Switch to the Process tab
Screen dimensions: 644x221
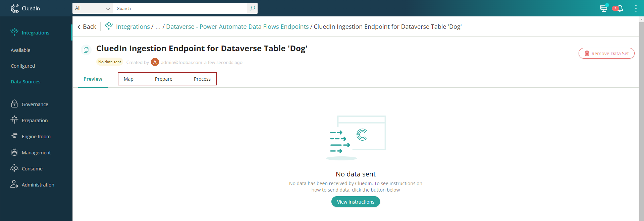(x=202, y=79)
